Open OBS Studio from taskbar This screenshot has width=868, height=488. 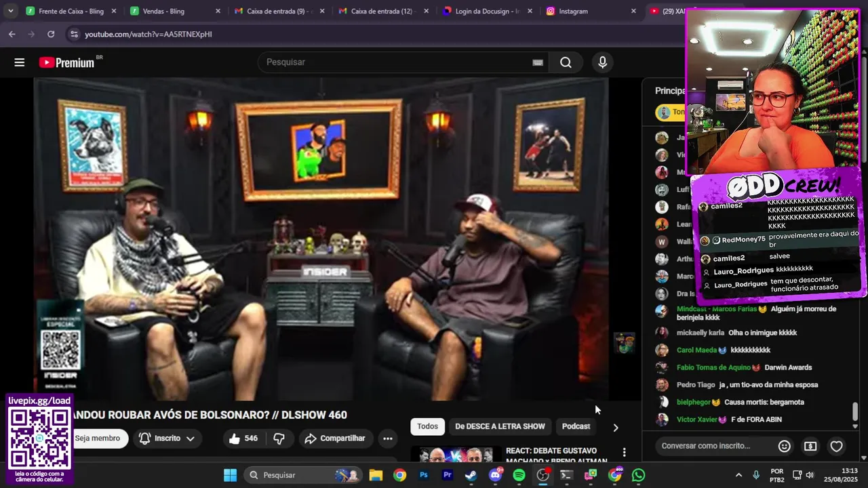[542, 475]
